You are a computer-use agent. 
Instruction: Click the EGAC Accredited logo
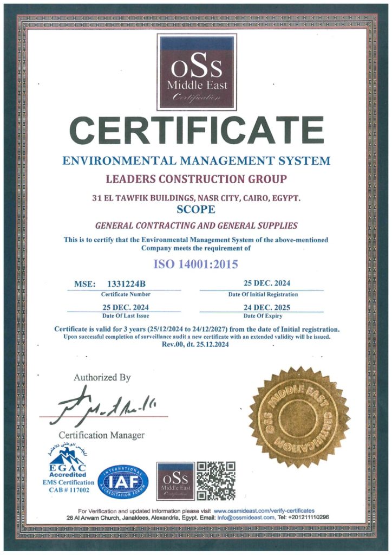coord(68,460)
